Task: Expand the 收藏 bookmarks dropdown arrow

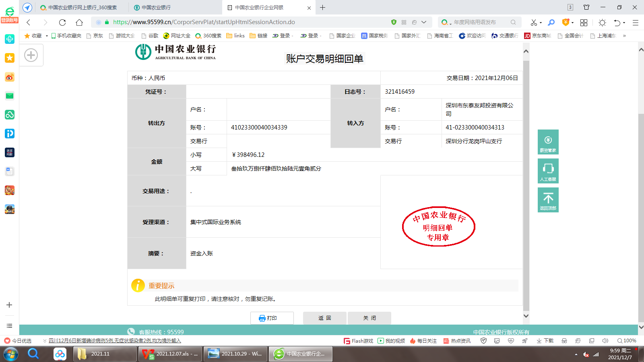Action: (47, 36)
